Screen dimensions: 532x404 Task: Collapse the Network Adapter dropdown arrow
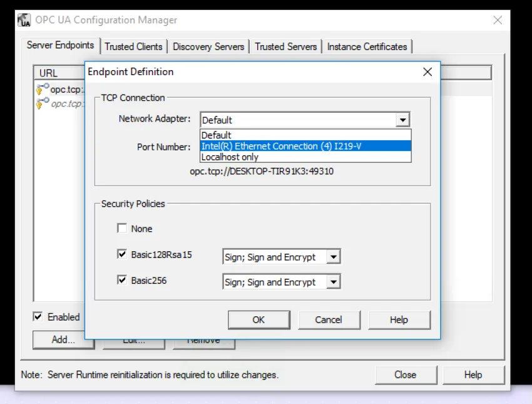tap(402, 120)
